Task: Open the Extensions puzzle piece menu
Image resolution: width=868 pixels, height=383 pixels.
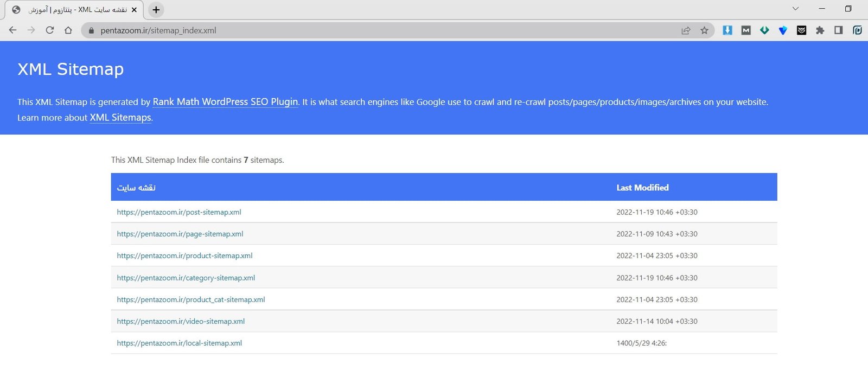Action: 820,30
